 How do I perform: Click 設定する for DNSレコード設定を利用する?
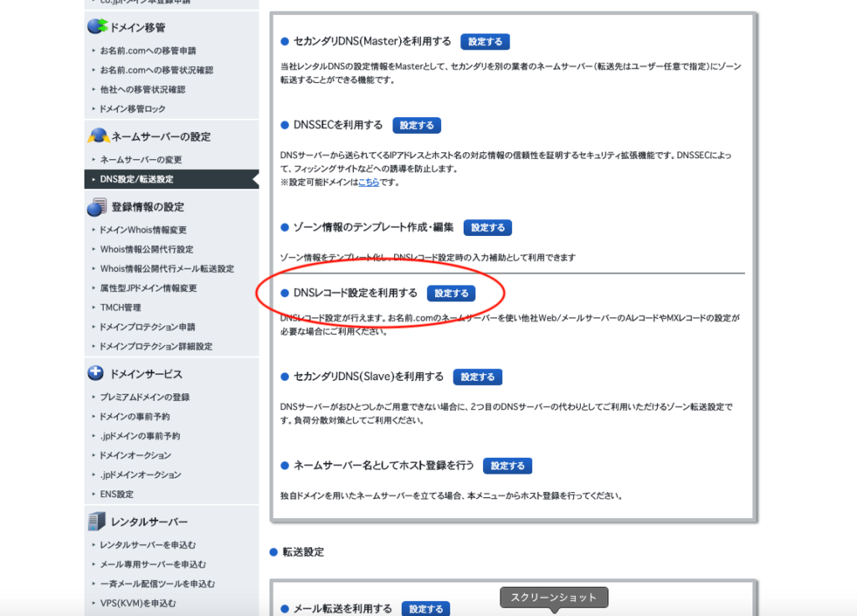coord(451,293)
